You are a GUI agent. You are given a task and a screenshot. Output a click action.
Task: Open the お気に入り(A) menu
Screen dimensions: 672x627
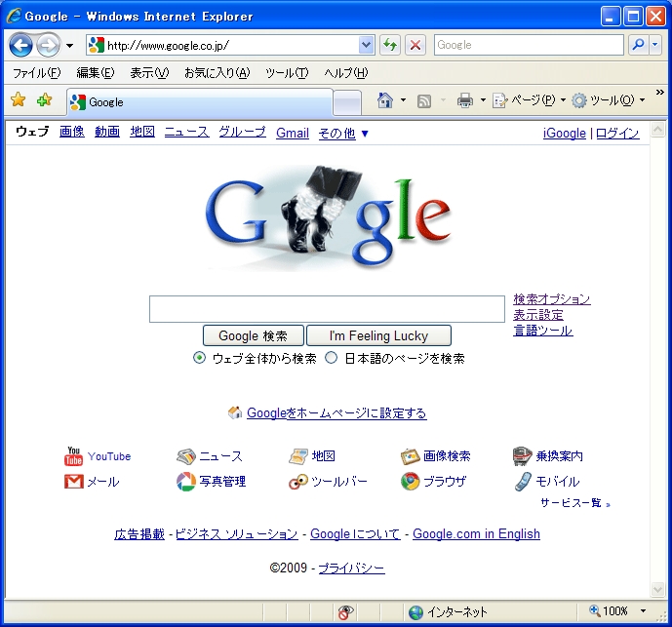click(217, 73)
